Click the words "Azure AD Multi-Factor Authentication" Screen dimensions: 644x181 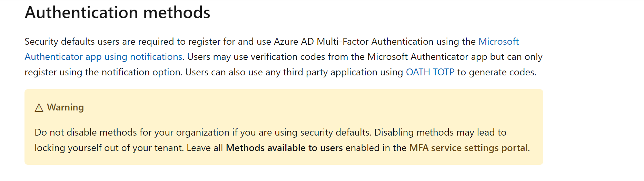(353, 42)
